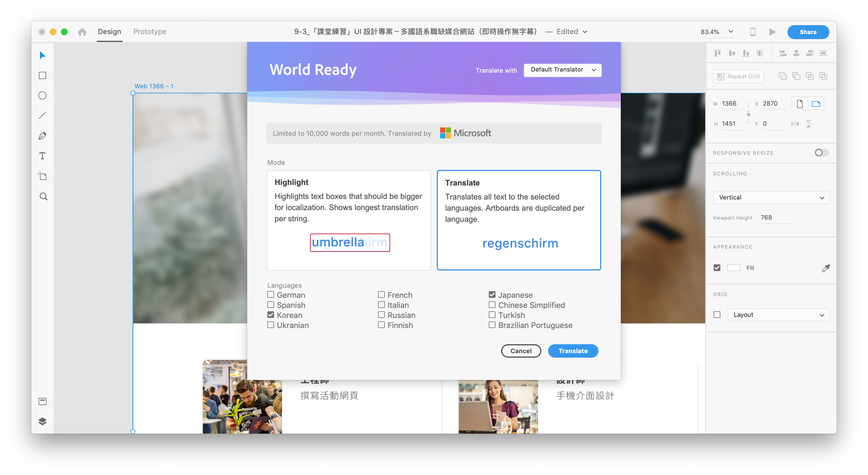The width and height of the screenshot is (868, 475).
Task: Switch to the Prototype tab
Action: coord(150,32)
